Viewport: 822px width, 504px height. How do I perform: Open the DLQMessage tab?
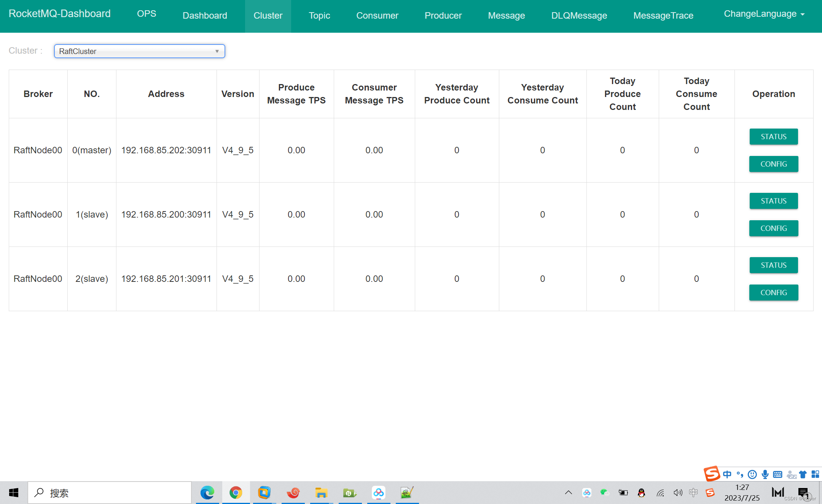tap(579, 16)
